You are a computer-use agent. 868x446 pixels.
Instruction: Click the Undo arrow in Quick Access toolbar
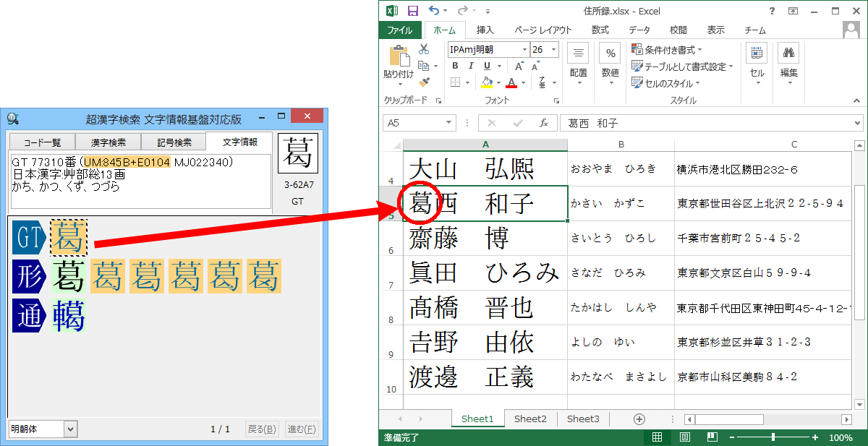point(434,11)
